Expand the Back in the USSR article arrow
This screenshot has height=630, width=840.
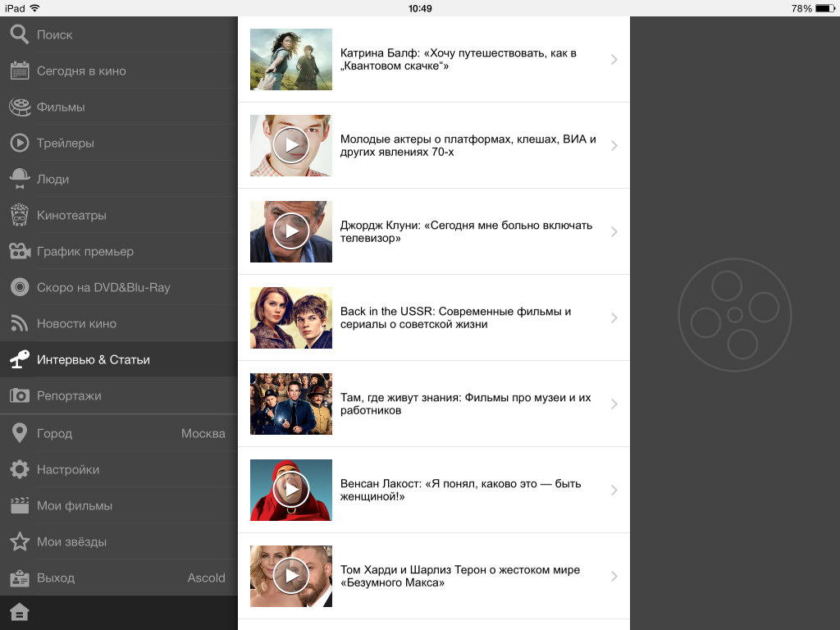(x=614, y=317)
